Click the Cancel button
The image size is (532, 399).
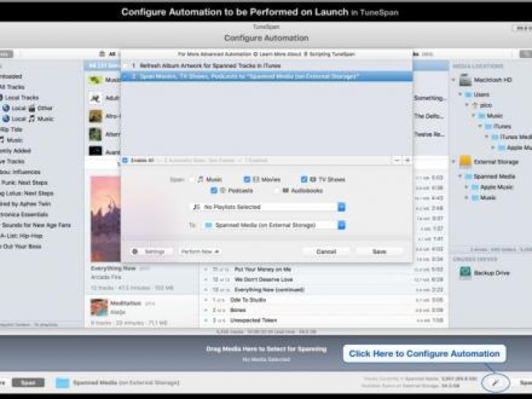point(326,251)
